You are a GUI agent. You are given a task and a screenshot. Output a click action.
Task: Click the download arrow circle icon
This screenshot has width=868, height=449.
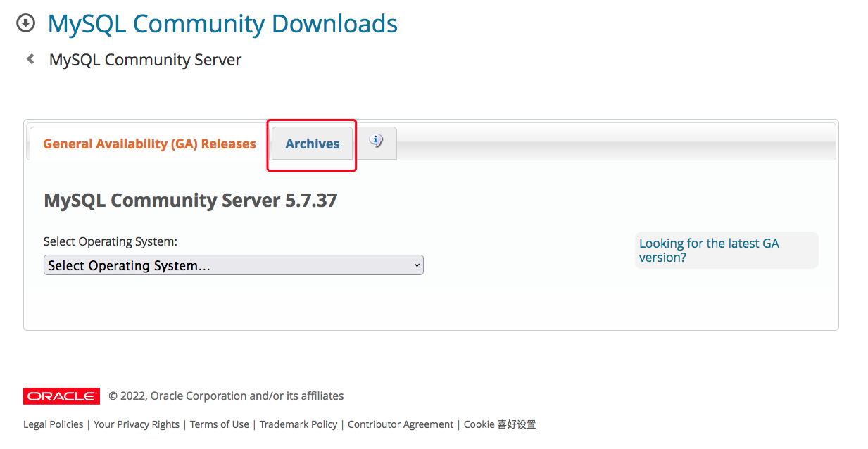[26, 24]
